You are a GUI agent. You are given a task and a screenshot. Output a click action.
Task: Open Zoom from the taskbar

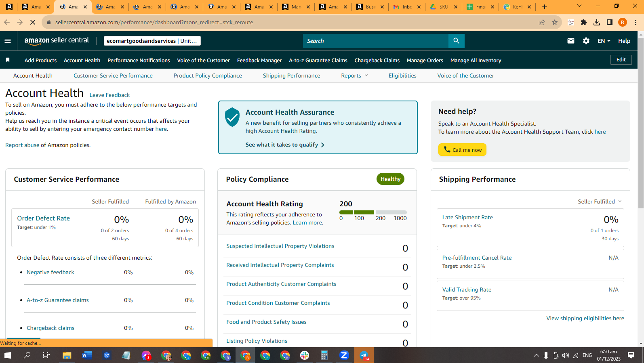[344, 355]
